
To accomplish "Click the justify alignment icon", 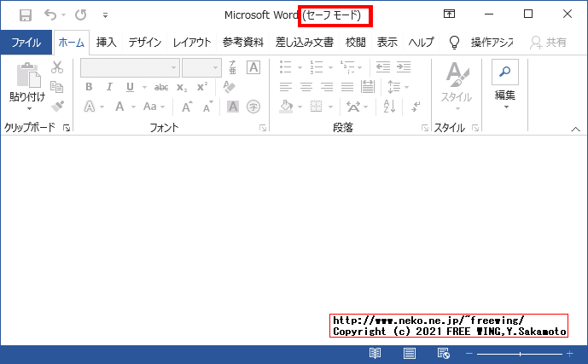I will tap(346, 87).
